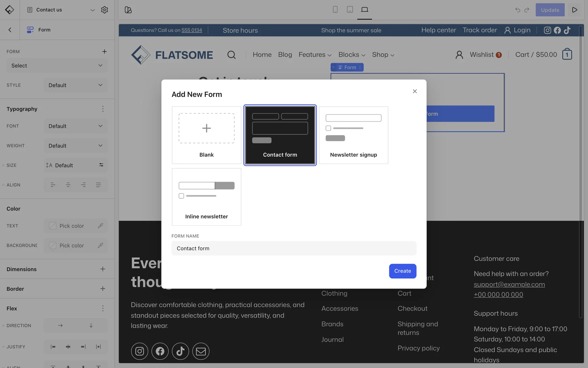Align text center

(68, 185)
